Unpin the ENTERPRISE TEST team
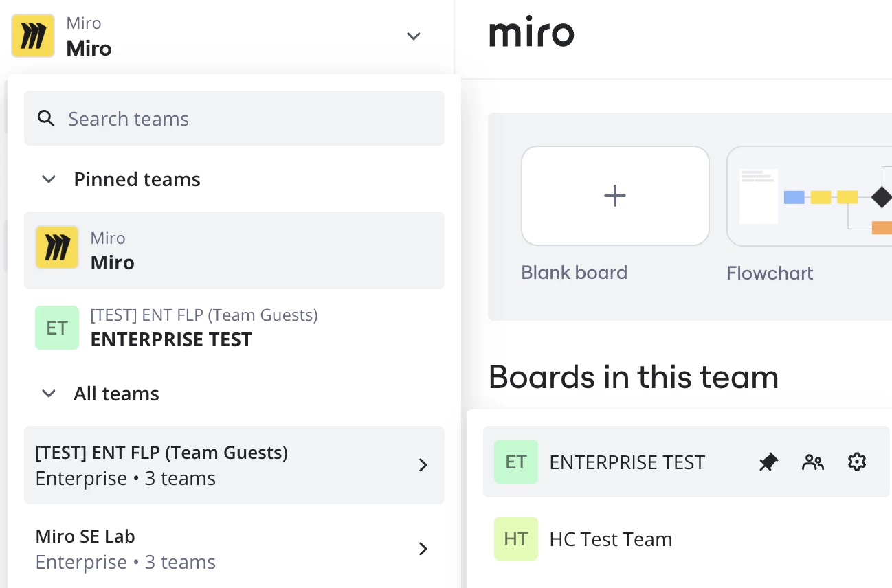892x588 pixels. coord(768,462)
